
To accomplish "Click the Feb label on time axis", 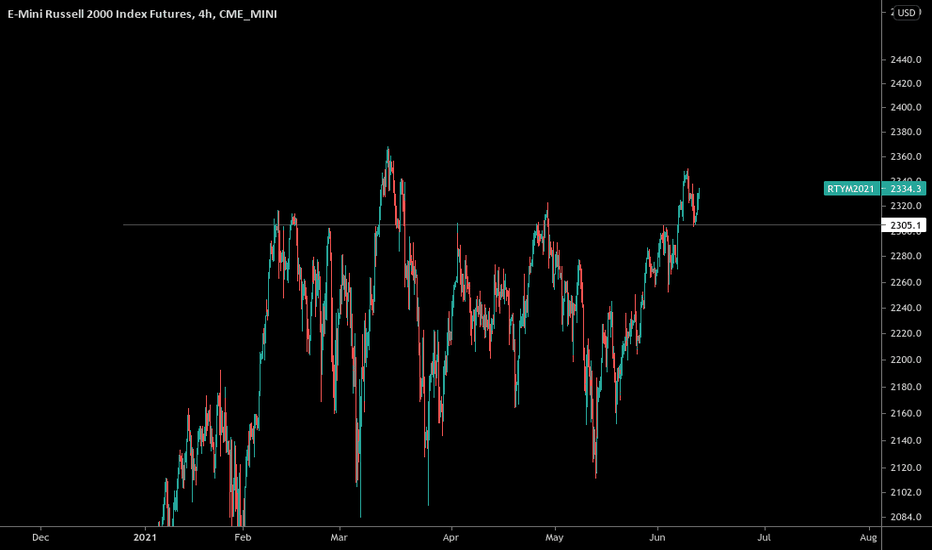I will (243, 538).
